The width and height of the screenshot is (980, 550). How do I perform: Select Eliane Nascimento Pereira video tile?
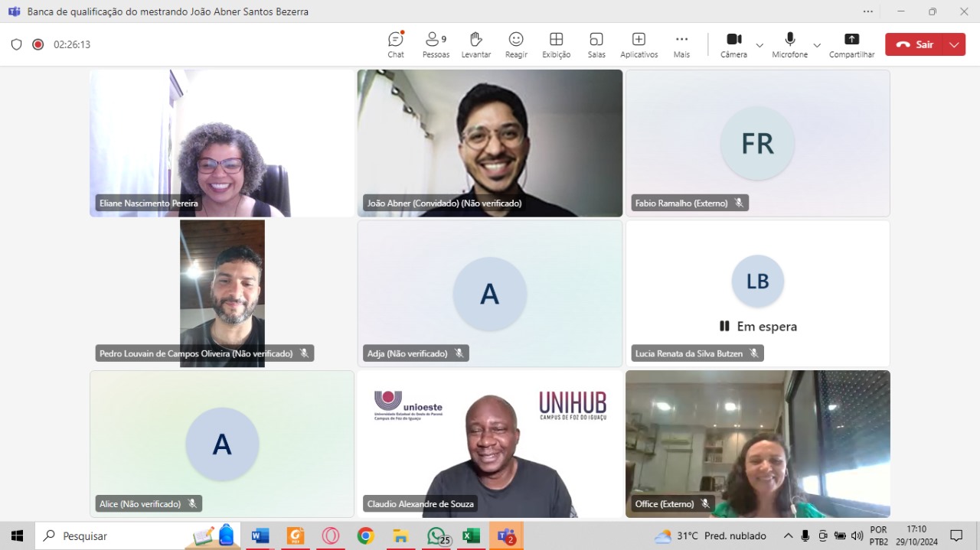[222, 143]
